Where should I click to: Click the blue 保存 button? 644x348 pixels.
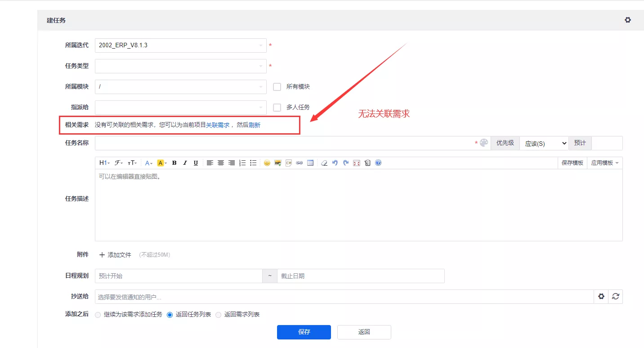(304, 332)
